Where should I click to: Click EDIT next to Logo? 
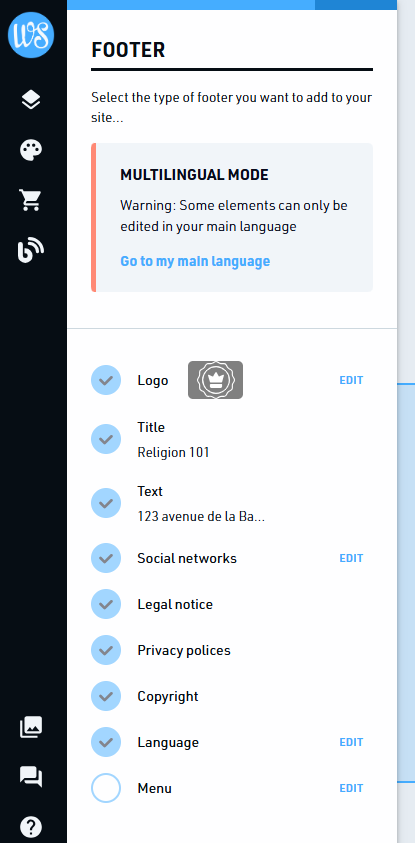click(x=351, y=380)
